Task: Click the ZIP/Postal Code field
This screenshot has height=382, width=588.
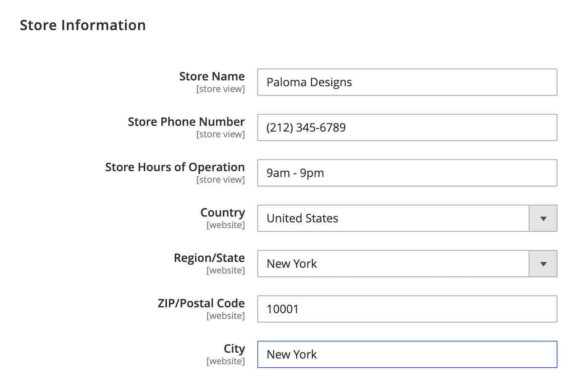Action: tap(407, 309)
